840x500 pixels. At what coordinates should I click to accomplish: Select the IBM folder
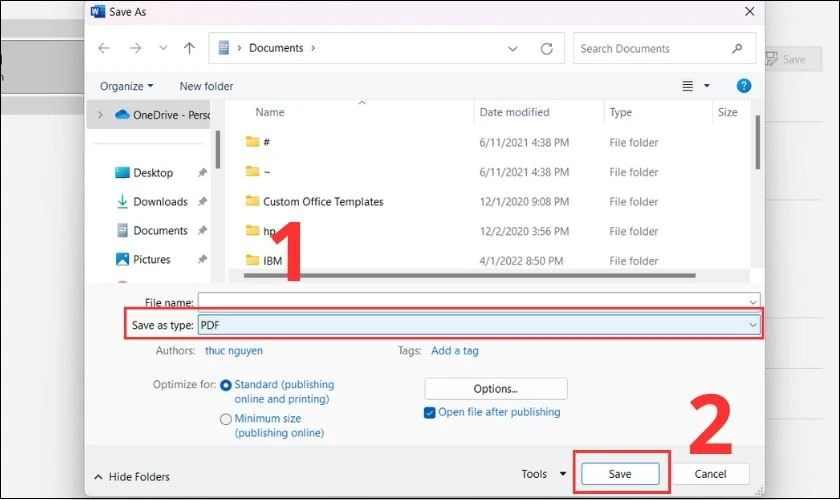click(264, 260)
